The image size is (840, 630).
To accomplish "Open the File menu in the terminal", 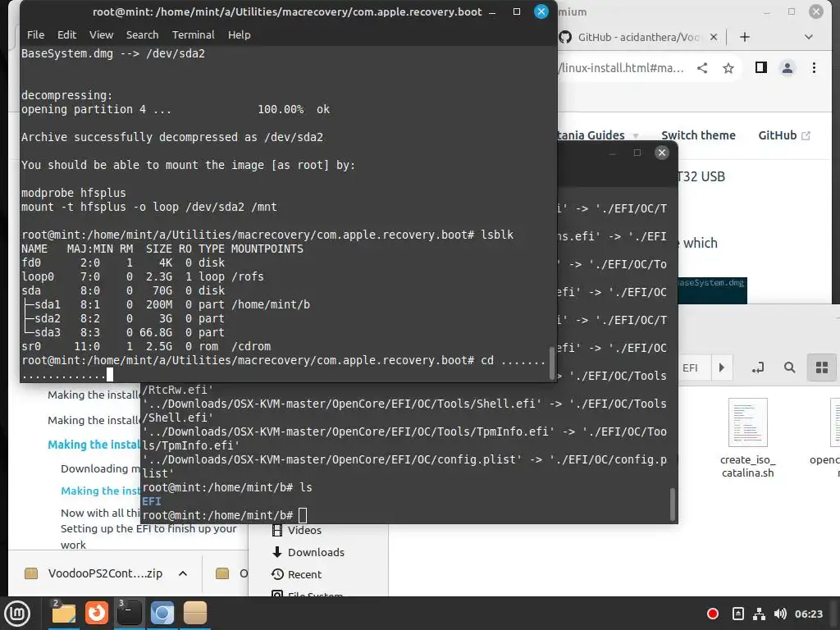I will coord(35,34).
